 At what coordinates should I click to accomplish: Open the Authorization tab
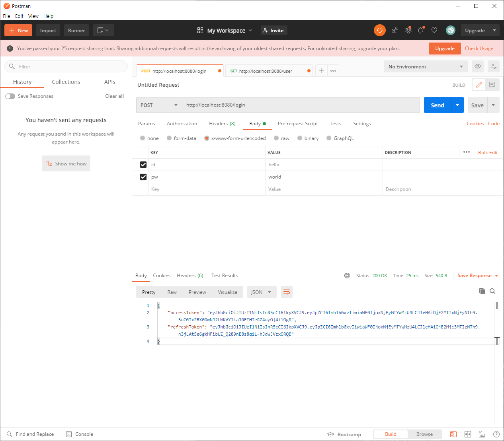(182, 124)
